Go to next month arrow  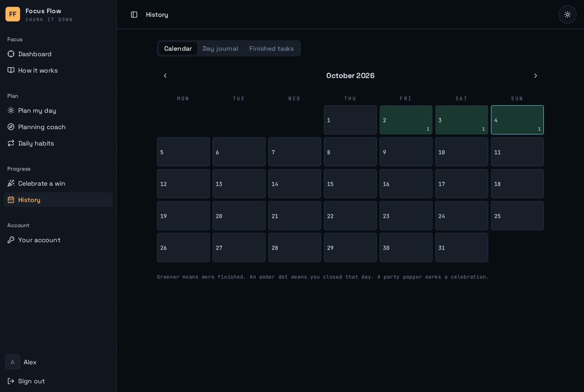click(535, 75)
